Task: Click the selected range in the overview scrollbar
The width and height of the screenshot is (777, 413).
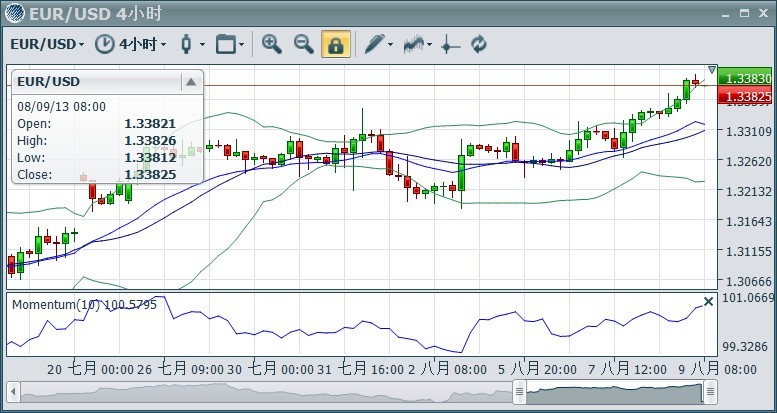Action: point(614,393)
